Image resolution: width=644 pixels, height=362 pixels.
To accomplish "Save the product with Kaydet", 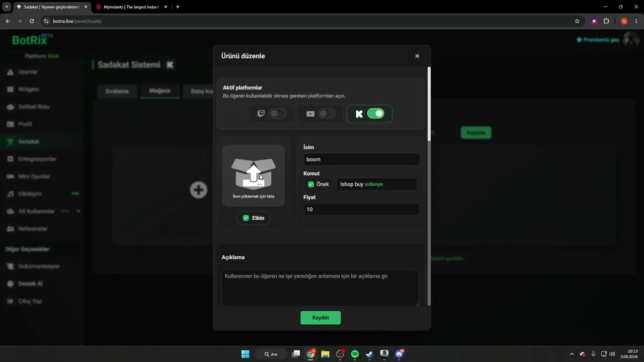I will (320, 318).
